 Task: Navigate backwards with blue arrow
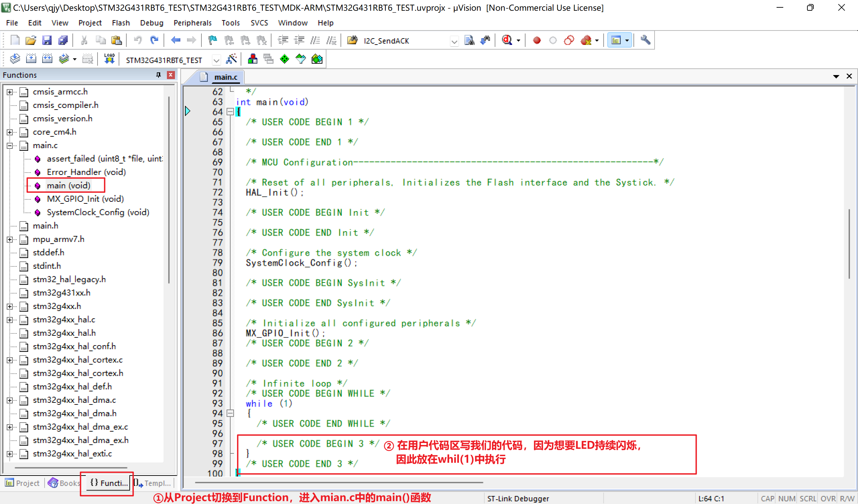pos(175,40)
